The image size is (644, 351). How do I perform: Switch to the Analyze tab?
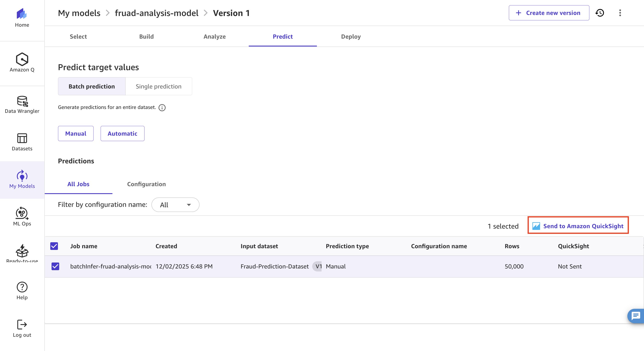coord(214,36)
